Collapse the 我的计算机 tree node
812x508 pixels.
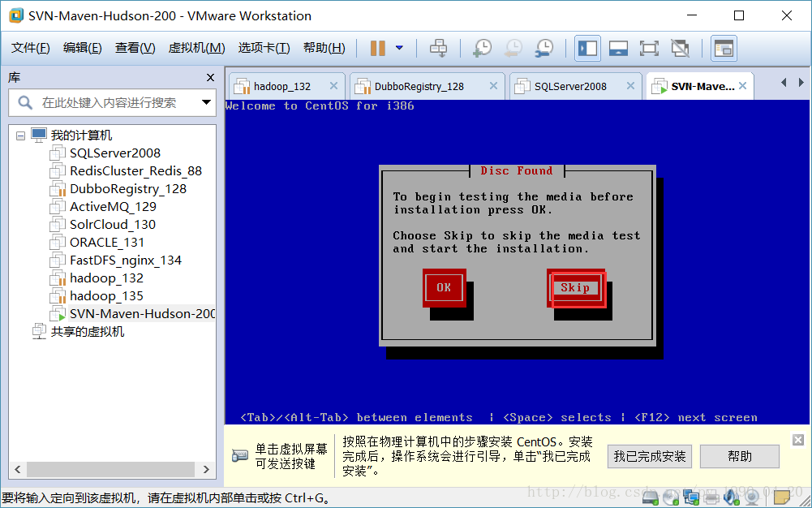point(21,136)
